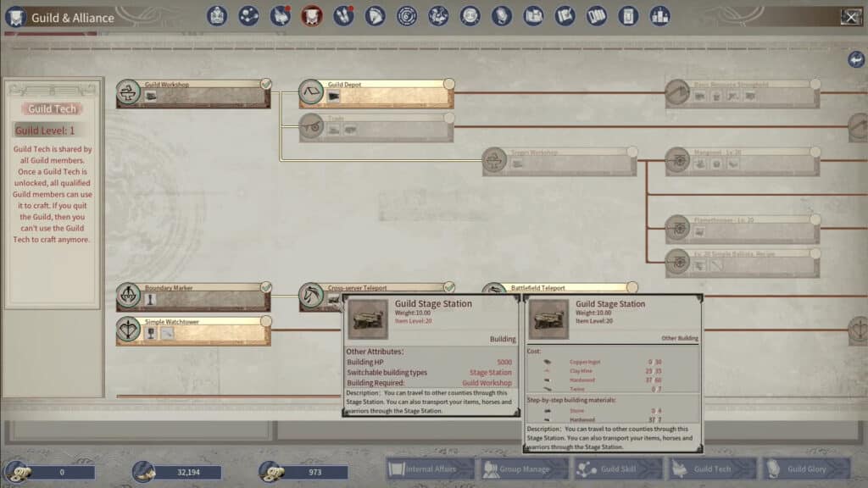Click the resource counter showing 973
The image size is (868, 488).
[x=315, y=473]
